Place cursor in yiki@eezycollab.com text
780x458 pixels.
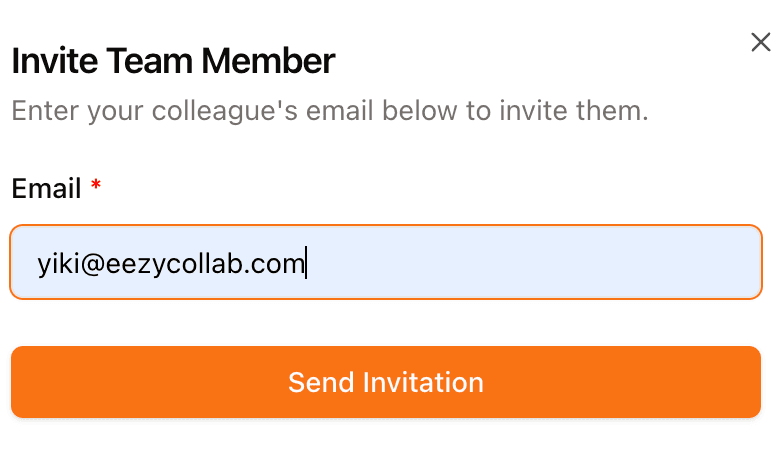(170, 264)
